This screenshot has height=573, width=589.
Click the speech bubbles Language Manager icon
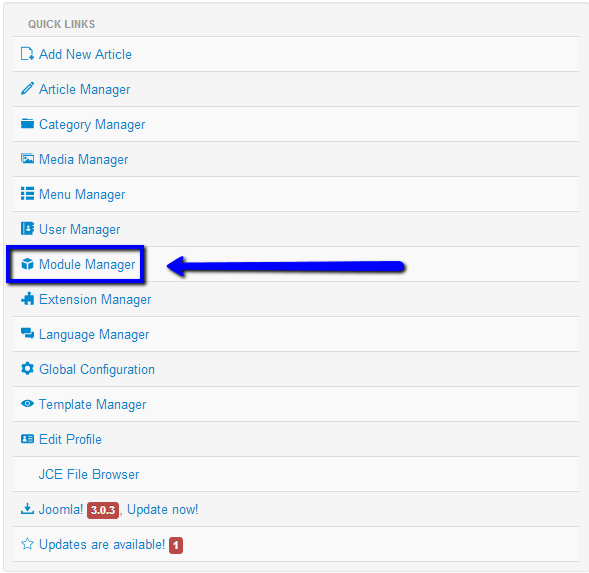27,333
